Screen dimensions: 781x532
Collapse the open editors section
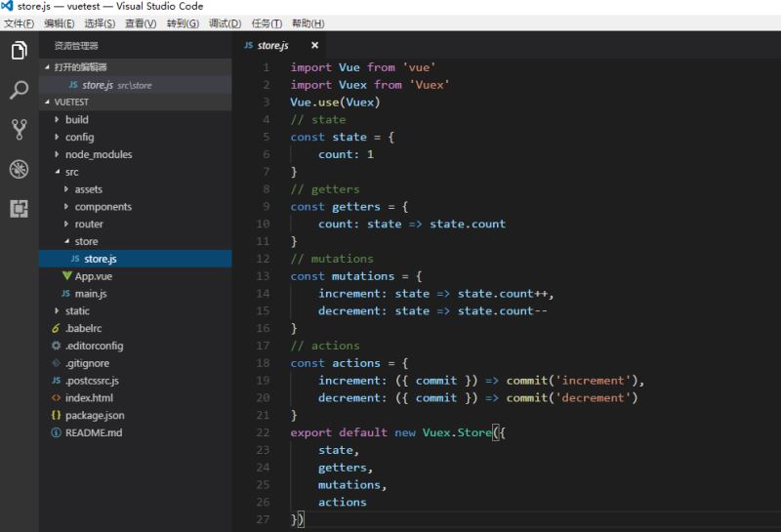tap(47, 67)
